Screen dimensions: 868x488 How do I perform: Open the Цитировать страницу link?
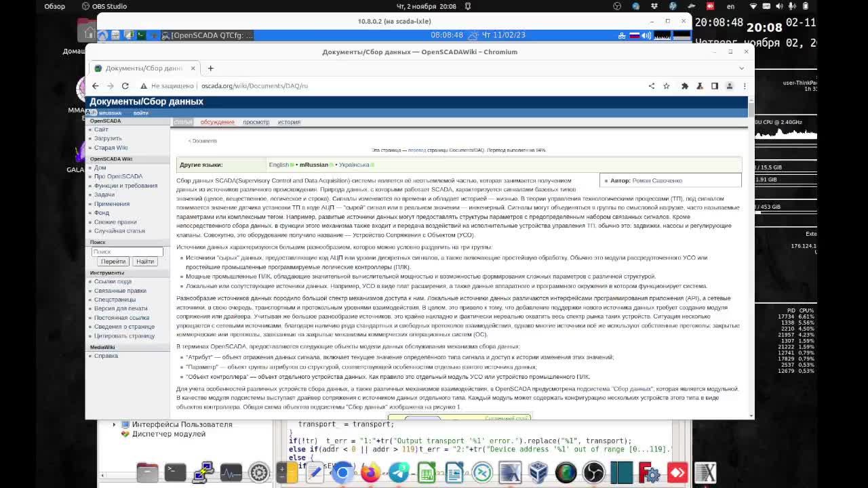click(124, 336)
